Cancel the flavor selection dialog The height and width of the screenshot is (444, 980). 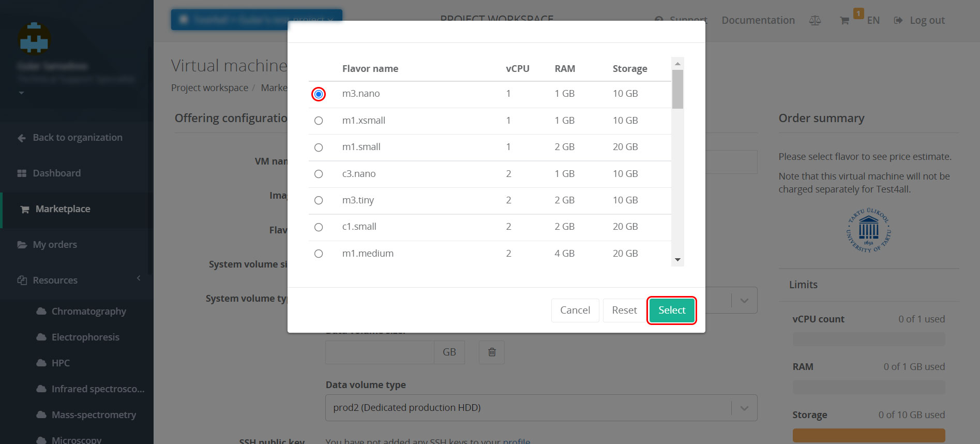[x=575, y=310]
